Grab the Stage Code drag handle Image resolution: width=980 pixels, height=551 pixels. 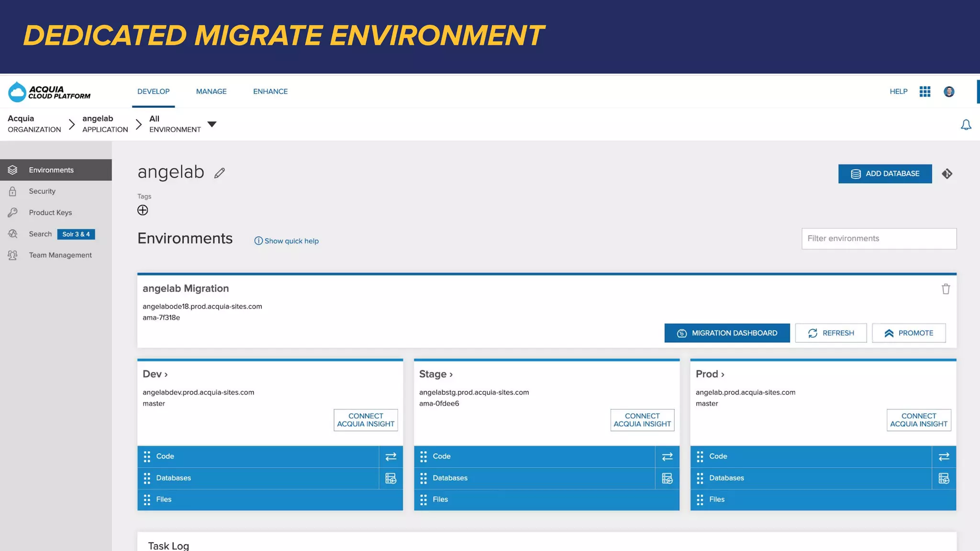tap(423, 457)
